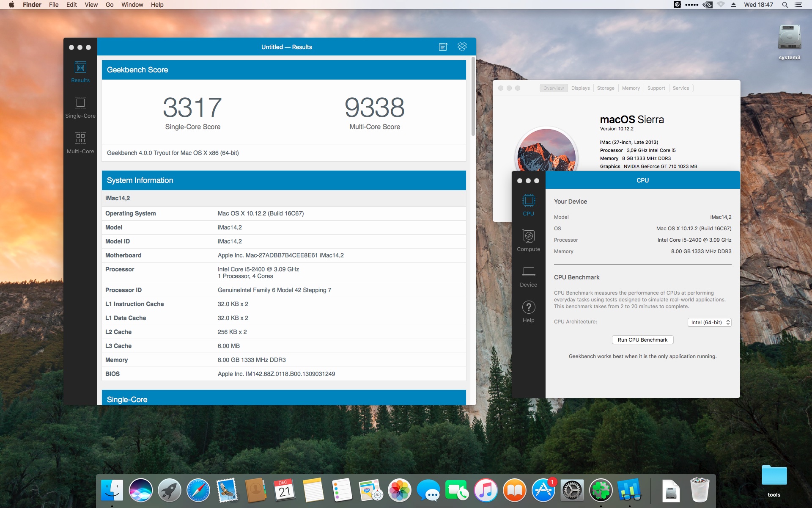Image resolution: width=812 pixels, height=508 pixels.
Task: Switch to the Storage tab
Action: pyautogui.click(x=606, y=88)
